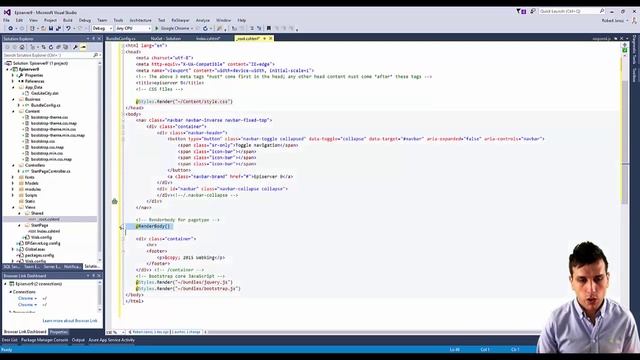
Task: Collapse the Controllers folder
Action: (13, 165)
